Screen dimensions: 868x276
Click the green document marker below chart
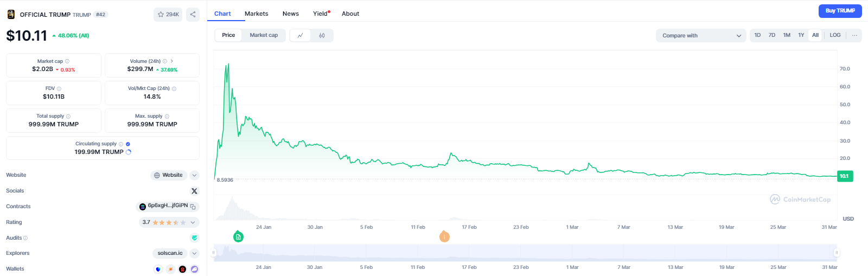coord(238,237)
